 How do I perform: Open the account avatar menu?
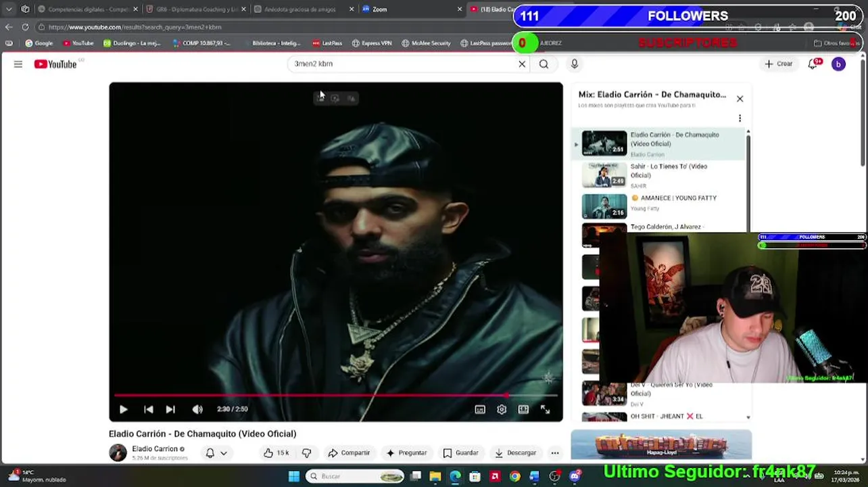838,64
